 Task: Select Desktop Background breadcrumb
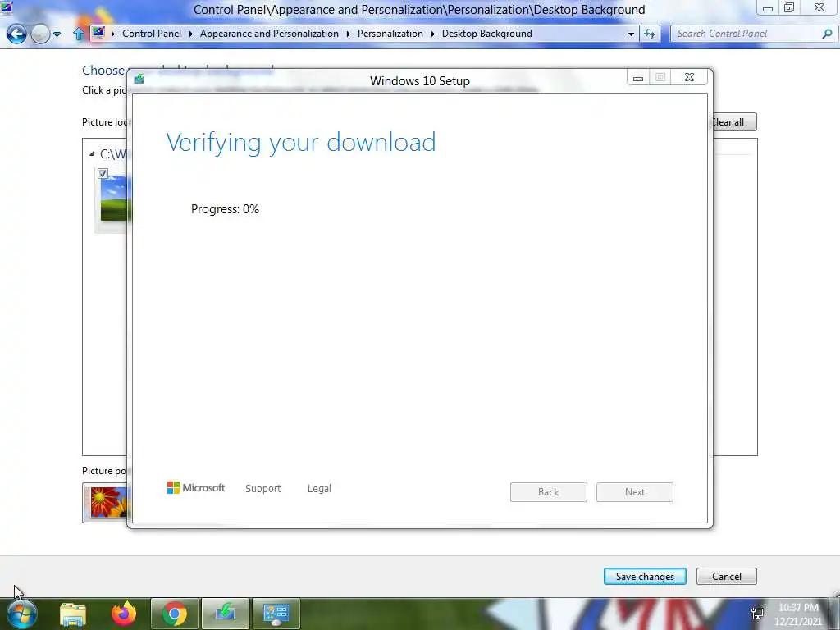pyautogui.click(x=486, y=33)
